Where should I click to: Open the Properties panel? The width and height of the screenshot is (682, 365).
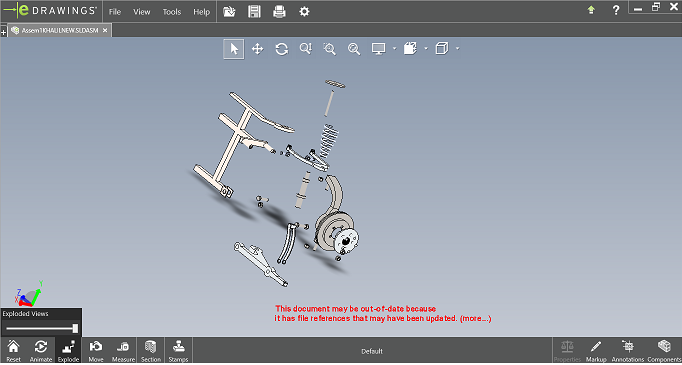point(567,351)
